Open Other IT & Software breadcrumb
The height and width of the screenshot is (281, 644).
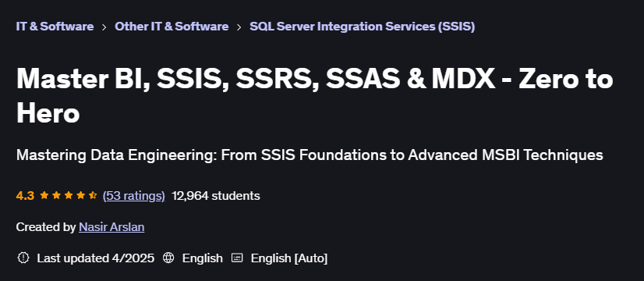172,27
